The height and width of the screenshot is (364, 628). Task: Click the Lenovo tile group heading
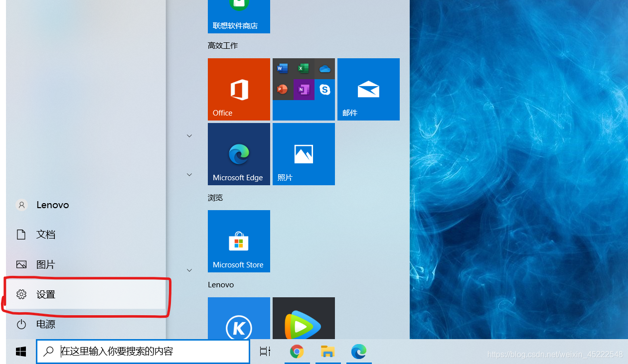pyautogui.click(x=221, y=285)
